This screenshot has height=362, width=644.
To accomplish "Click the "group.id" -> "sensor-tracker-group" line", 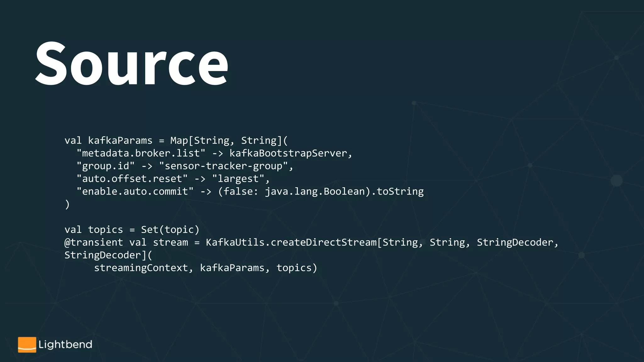I will click(185, 166).
